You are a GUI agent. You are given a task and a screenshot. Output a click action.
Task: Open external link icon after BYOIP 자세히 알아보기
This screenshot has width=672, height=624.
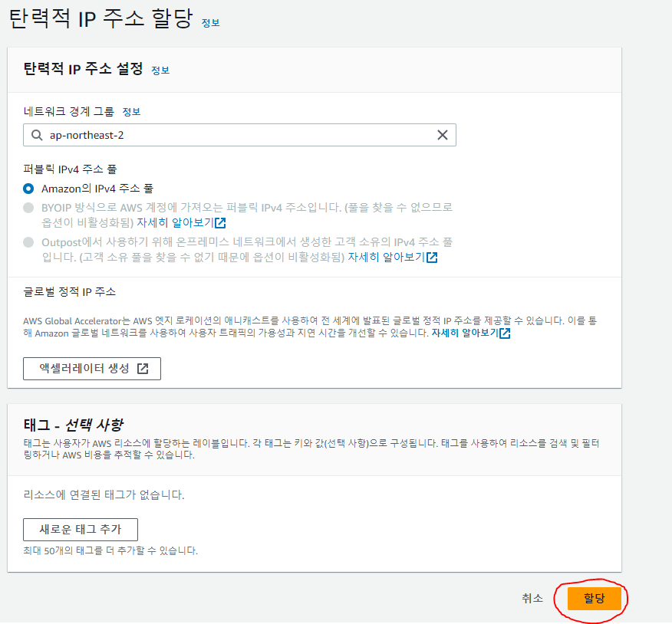[x=221, y=223]
